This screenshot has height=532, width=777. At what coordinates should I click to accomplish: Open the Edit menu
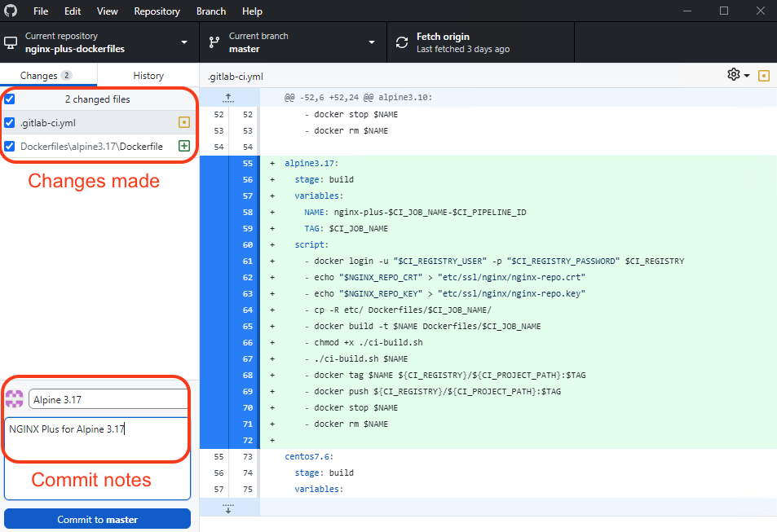coord(73,11)
